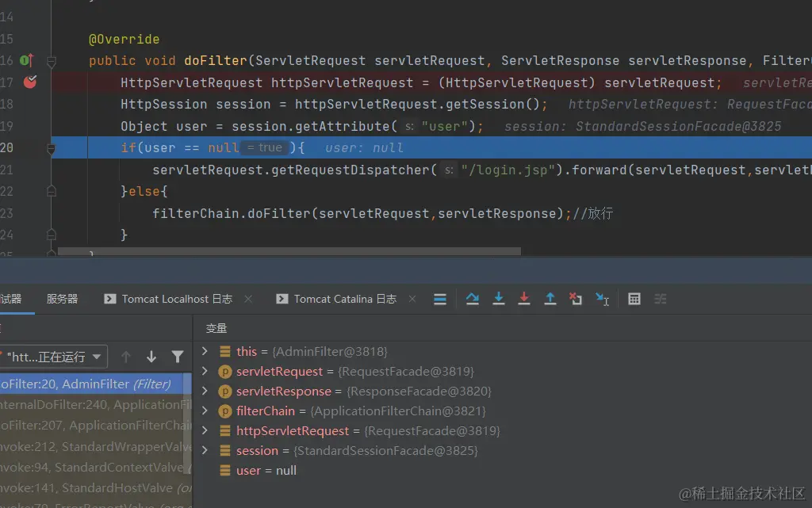
Task: Click the Show Execution Point icon
Action: pos(439,299)
